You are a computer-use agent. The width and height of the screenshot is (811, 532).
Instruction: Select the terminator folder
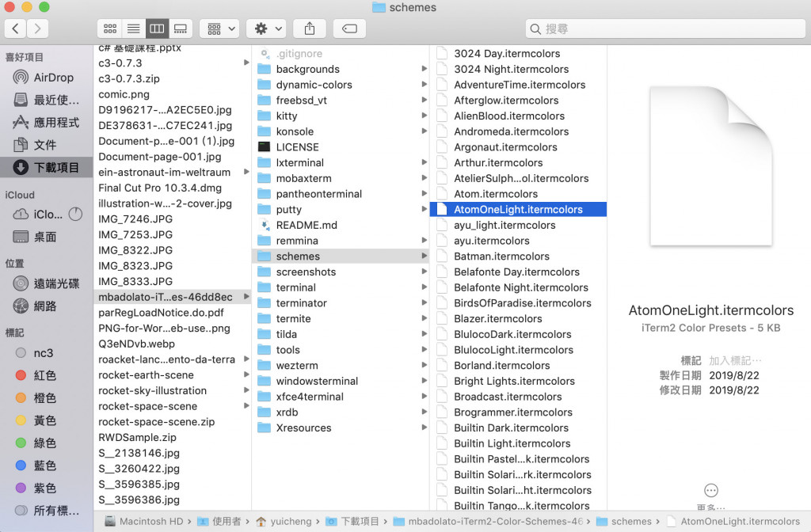click(341, 303)
